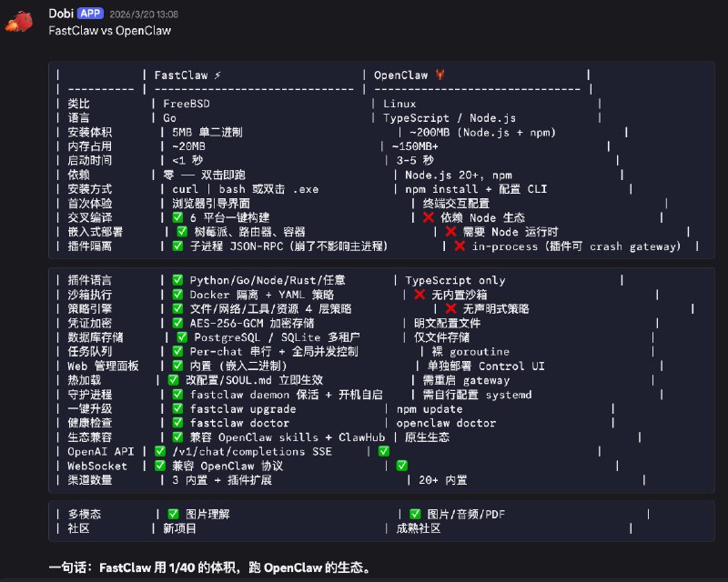
Task: Open the APP badge next to Dobi
Action: pos(90,14)
